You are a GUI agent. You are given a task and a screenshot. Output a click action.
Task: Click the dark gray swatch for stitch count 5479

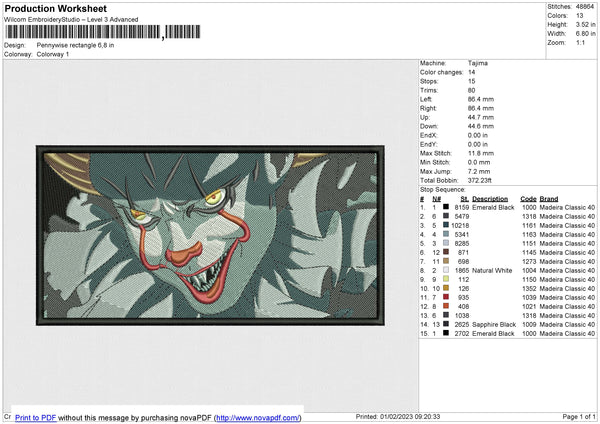[446, 216]
